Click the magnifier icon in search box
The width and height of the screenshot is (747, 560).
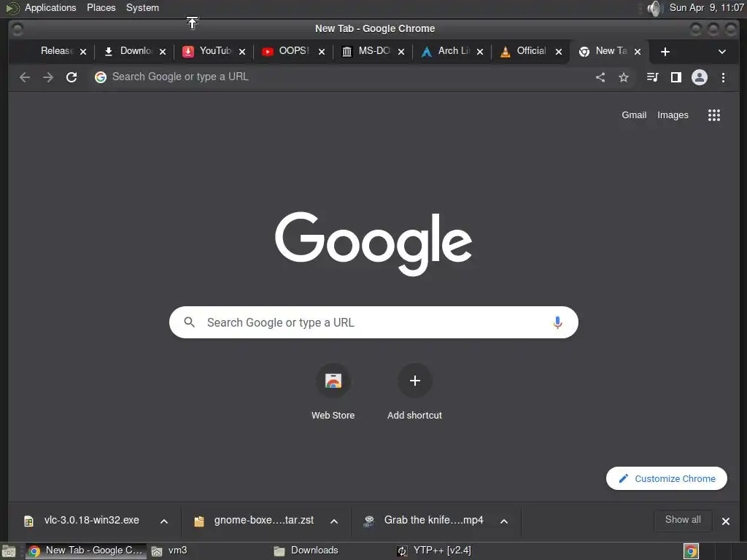pos(189,322)
